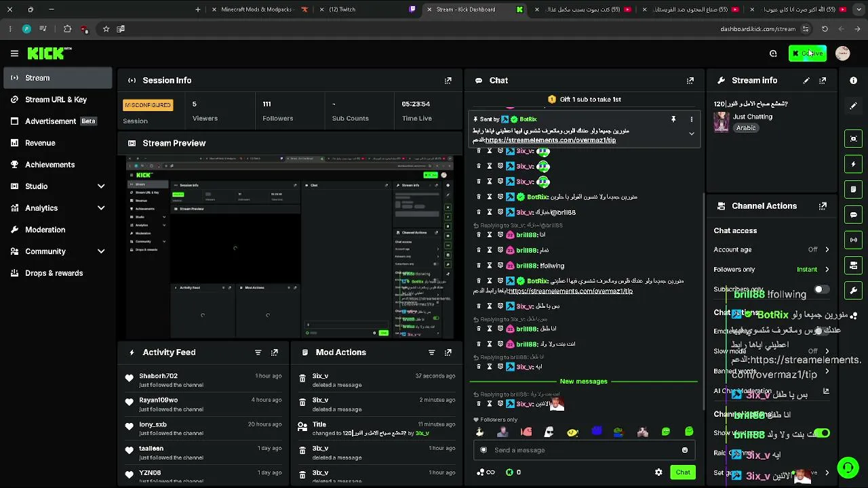868x488 pixels.
Task: Go to Revenue page
Action: [58, 143]
